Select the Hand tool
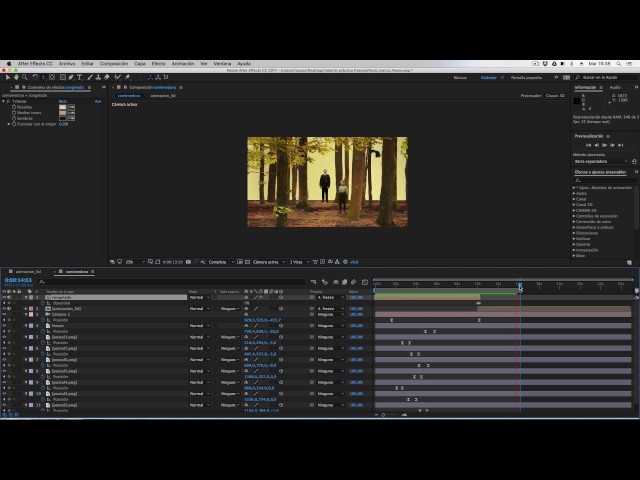640x480 pixels. tap(16, 77)
